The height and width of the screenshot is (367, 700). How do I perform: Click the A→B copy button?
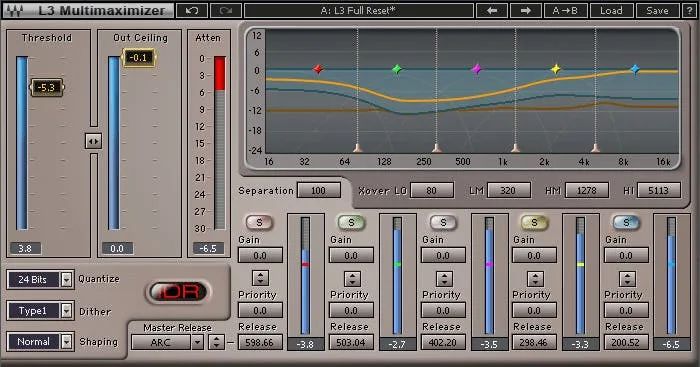pyautogui.click(x=566, y=10)
